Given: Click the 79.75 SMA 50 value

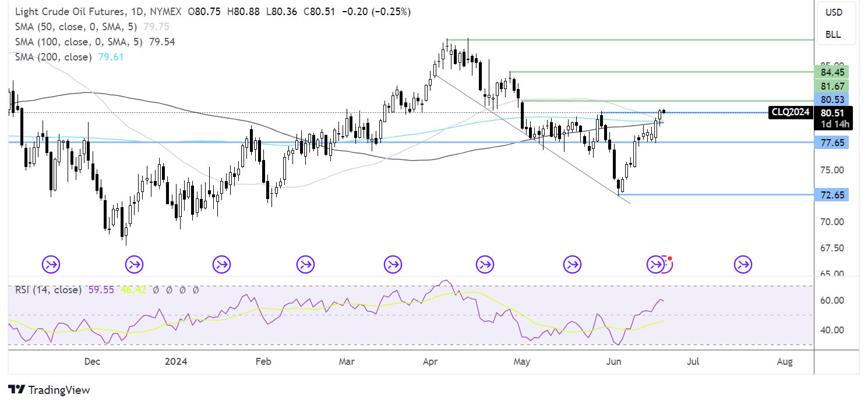Looking at the screenshot, I should pos(156,26).
